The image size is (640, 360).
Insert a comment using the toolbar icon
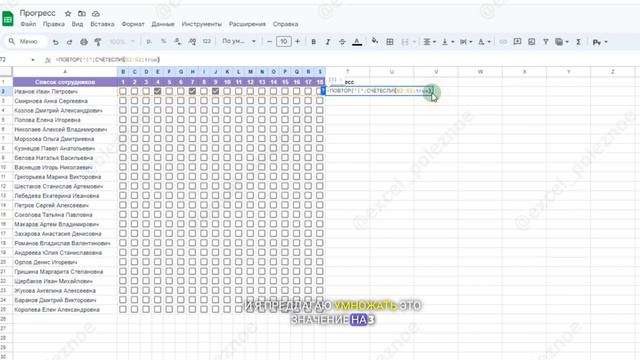[x=517, y=42]
